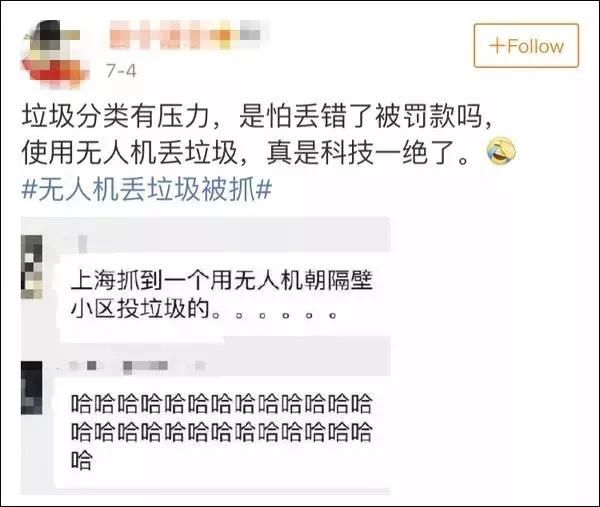The image size is (600, 507).
Task: Open the second commenter's dark avatar
Action: [x=32, y=388]
